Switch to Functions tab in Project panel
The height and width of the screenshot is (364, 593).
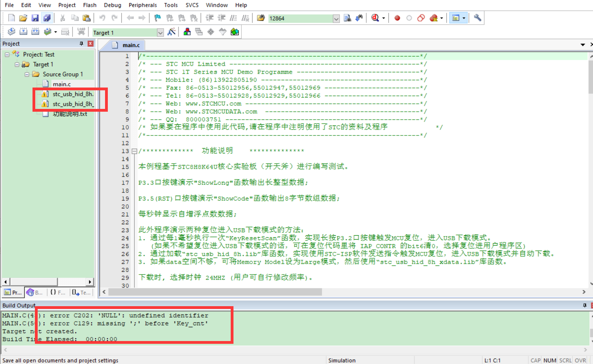coord(57,292)
